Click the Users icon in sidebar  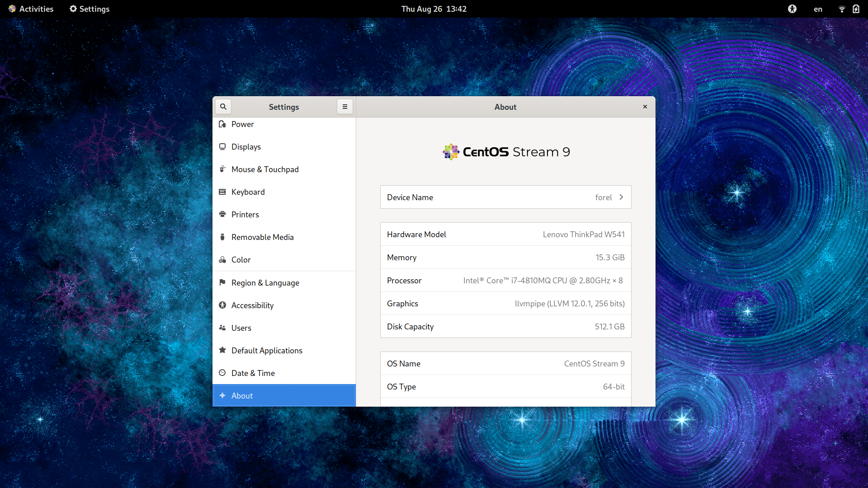click(x=222, y=328)
